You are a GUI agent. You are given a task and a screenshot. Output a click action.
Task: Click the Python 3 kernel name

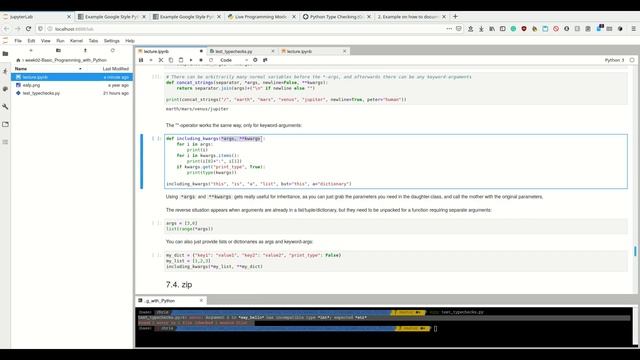click(x=614, y=60)
